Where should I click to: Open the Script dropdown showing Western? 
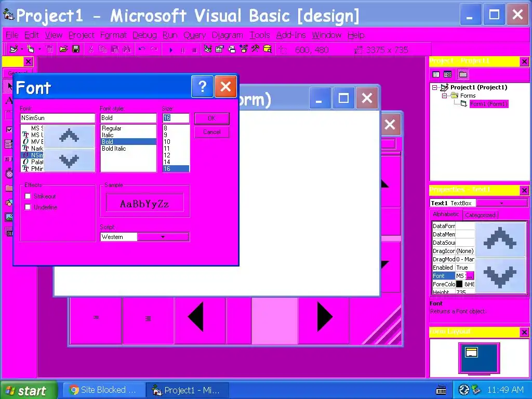[x=163, y=237]
